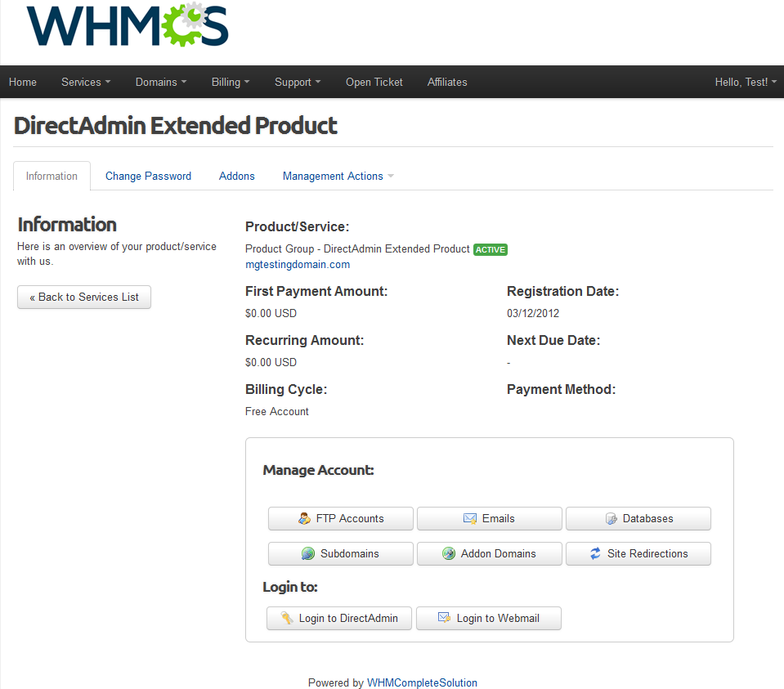Expand the Hello, Test! account menu

pyautogui.click(x=745, y=82)
